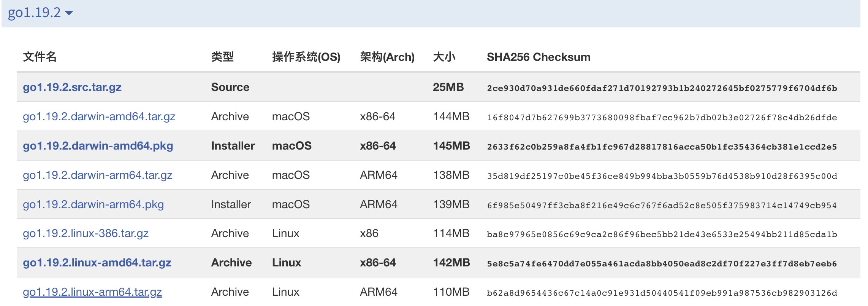Screen dimensions: 868x306
Task: Open the go1.19.2.darwin-amd64.tar.gz link
Action: pyautogui.click(x=99, y=116)
